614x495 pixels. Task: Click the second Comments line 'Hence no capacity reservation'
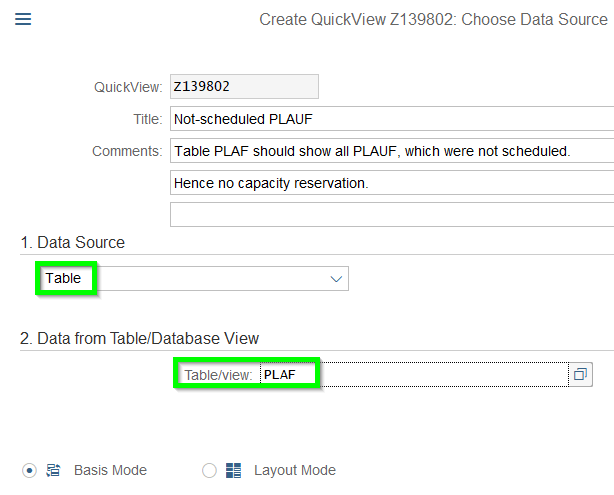[390, 183]
